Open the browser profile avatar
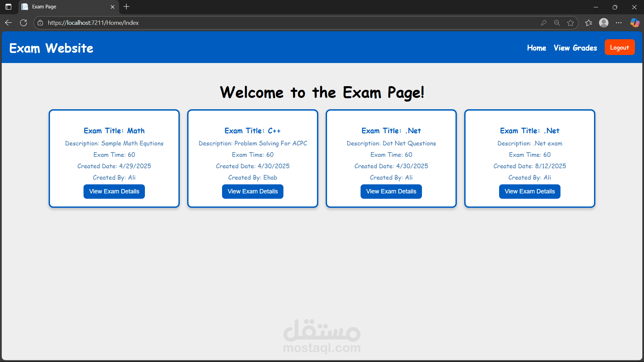 604,23
